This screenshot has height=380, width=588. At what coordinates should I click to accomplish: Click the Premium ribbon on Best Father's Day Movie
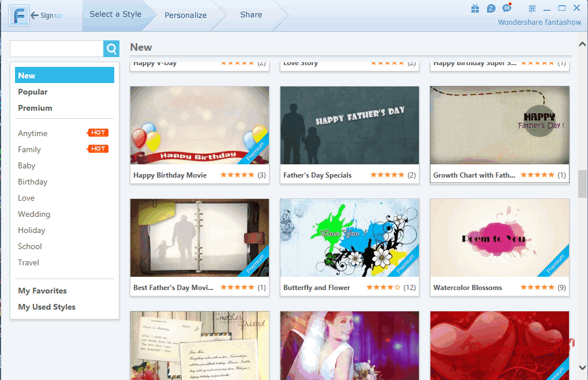pyautogui.click(x=255, y=264)
